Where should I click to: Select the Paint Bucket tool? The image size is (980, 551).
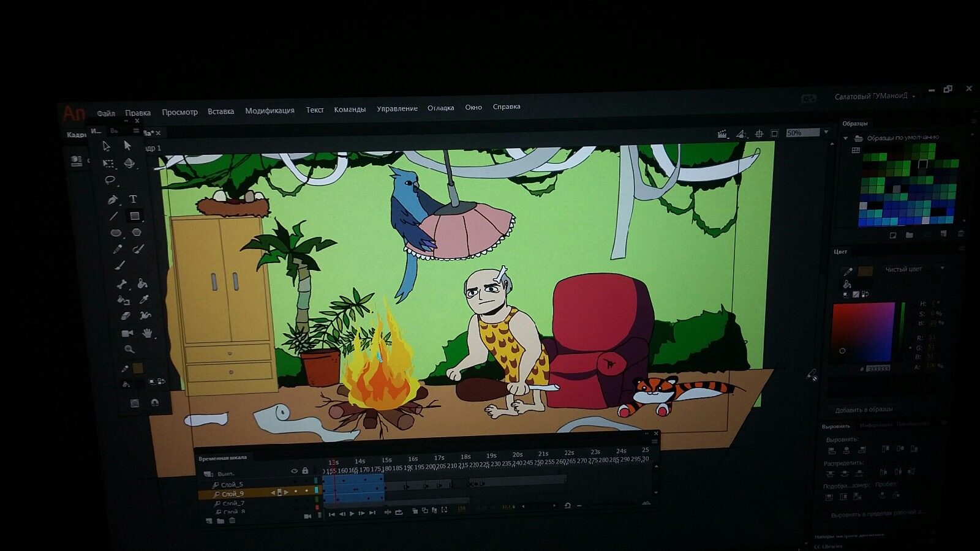[x=142, y=283]
